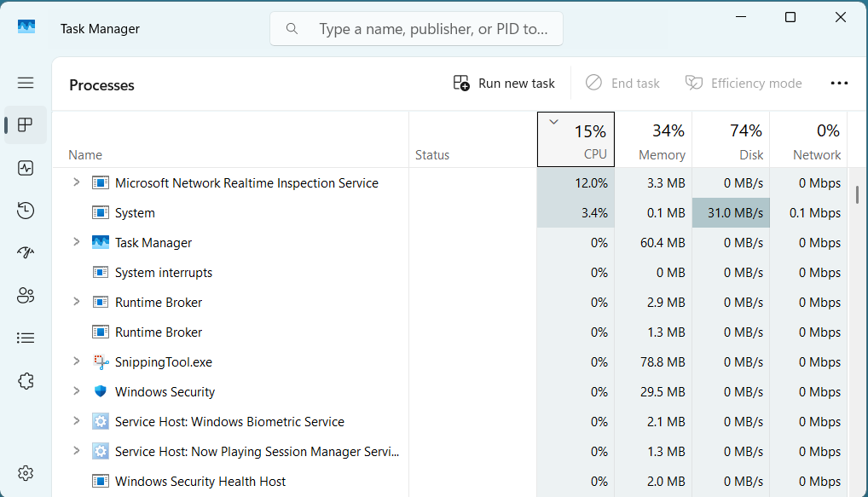Select the System interrupts process name
This screenshot has height=497, width=868.
(x=164, y=272)
